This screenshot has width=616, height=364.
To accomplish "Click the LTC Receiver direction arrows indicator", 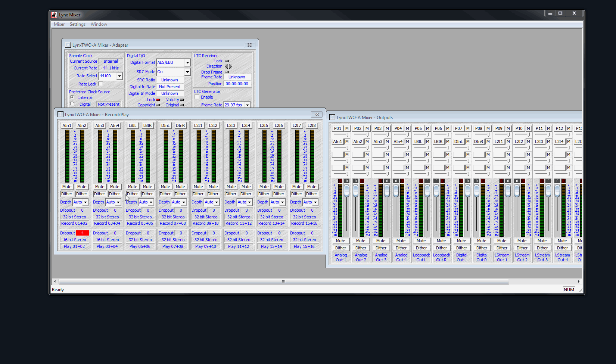I will pos(228,66).
